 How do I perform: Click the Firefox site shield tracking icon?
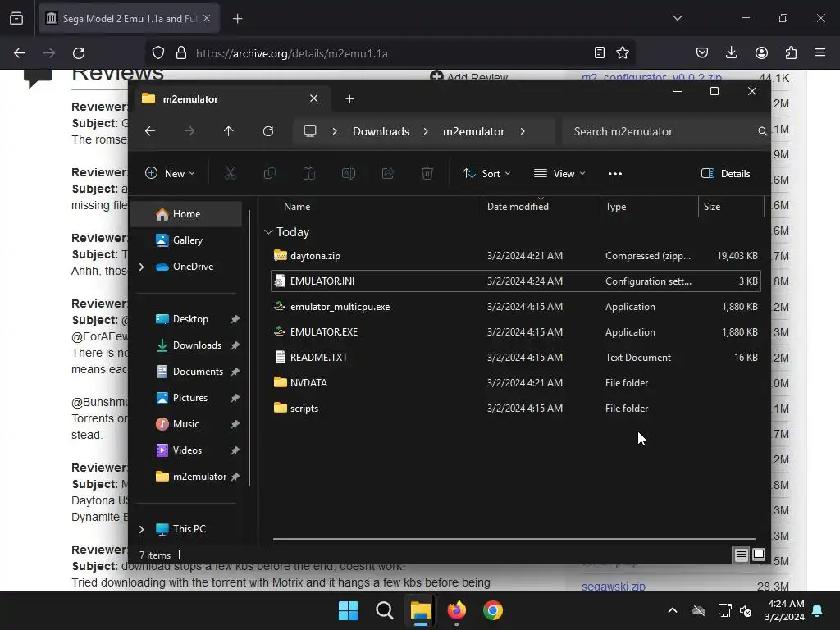pyautogui.click(x=158, y=53)
